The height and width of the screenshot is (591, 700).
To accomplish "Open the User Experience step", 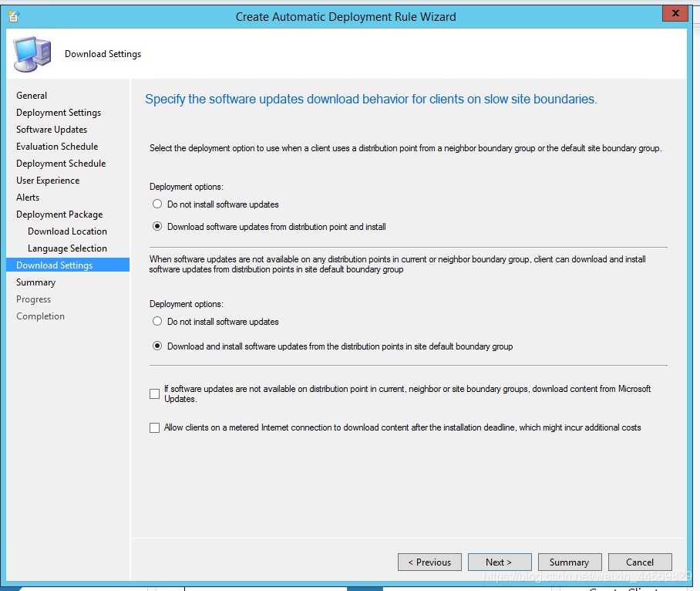I will point(48,181).
